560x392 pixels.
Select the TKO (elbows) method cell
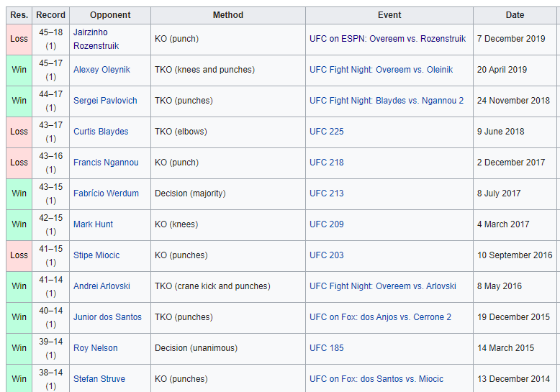point(228,132)
